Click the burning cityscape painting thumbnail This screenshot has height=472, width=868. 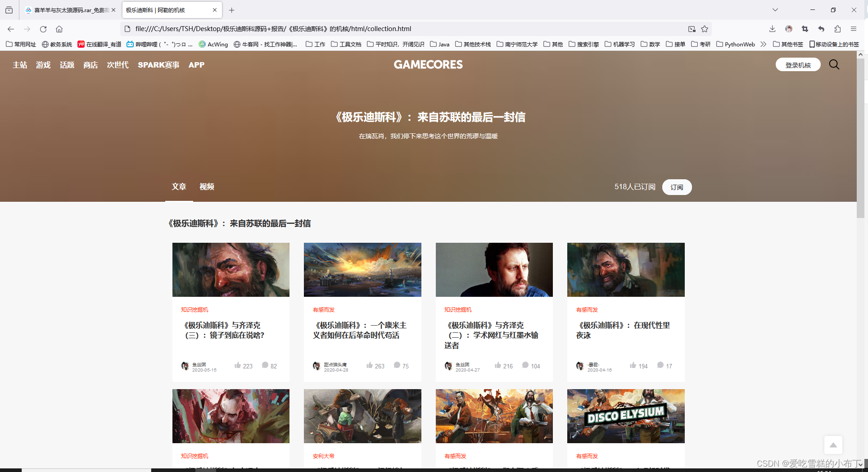coord(362,270)
